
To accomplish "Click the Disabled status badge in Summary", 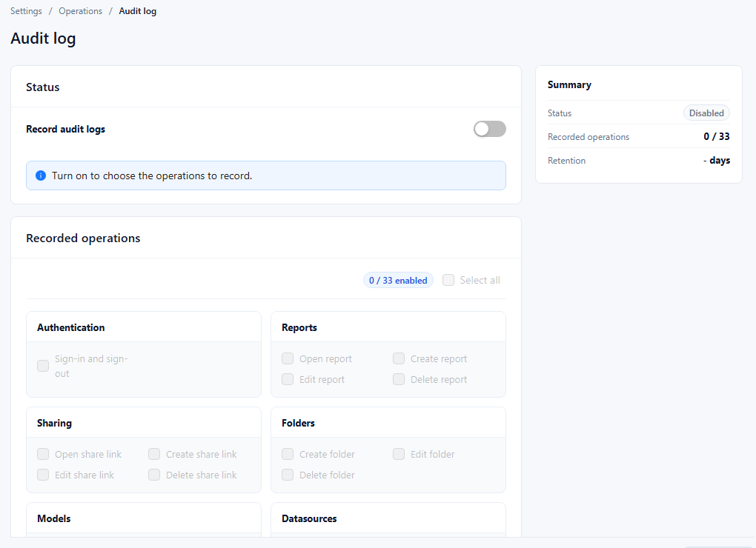I will 706,113.
